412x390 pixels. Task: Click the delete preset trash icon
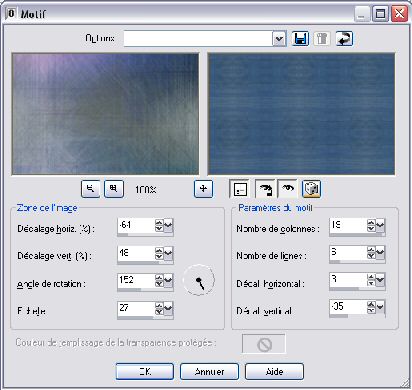coord(322,39)
